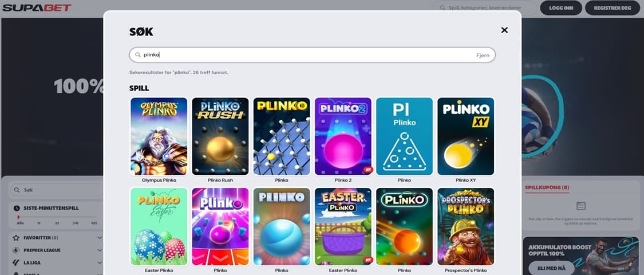Image resolution: width=644 pixels, height=275 pixels.
Task: Open the Plinko 2 game
Action: (343, 136)
